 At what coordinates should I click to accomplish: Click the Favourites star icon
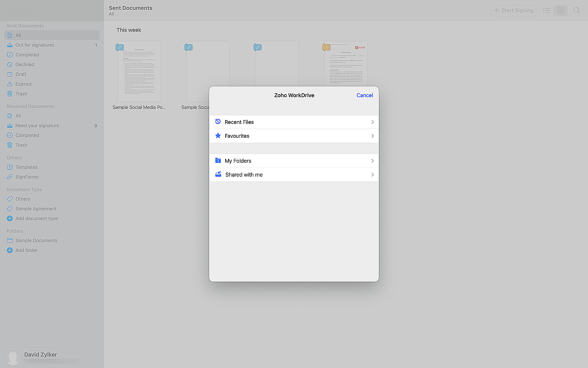tap(218, 136)
